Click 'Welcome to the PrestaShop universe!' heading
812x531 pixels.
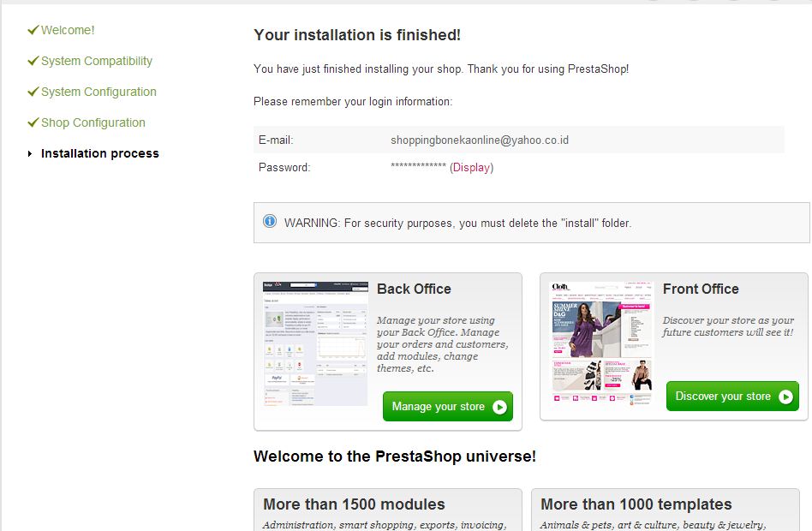(395, 456)
